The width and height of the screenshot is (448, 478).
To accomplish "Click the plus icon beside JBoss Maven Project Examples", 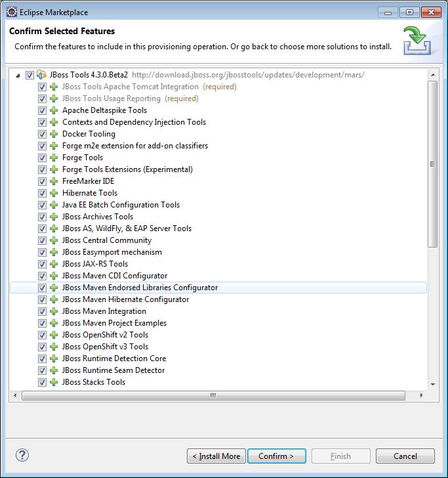I will pos(54,323).
